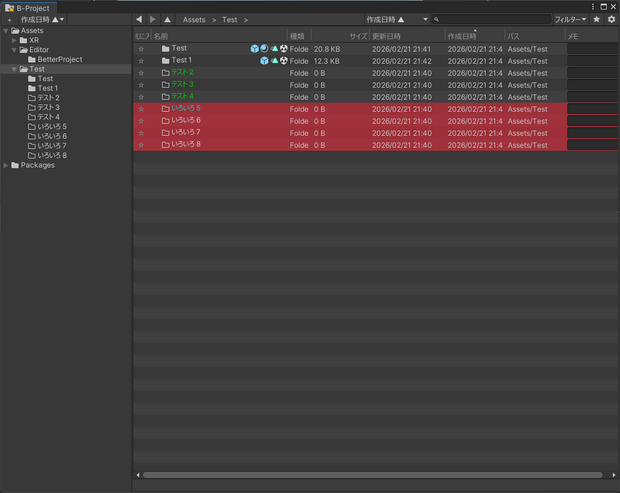Toggle favorite star for Test 1 row
The height and width of the screenshot is (493, 620).
pos(141,61)
